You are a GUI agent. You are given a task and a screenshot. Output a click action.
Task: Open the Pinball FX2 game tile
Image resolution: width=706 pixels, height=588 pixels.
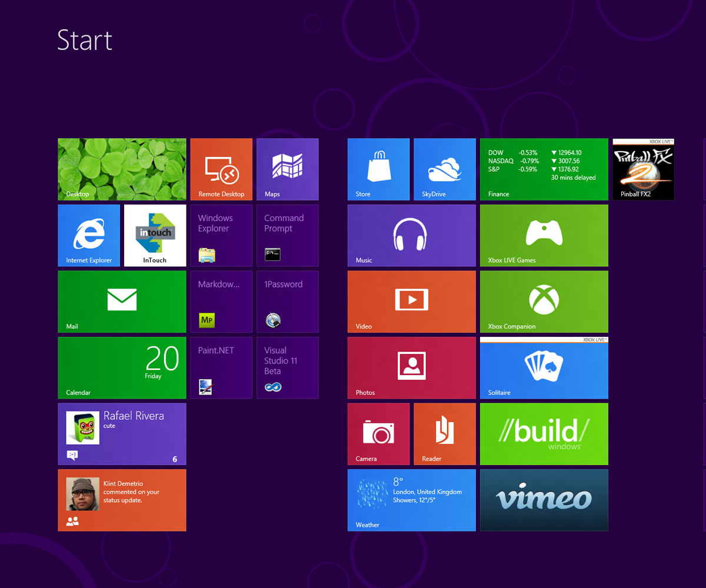[x=643, y=169]
